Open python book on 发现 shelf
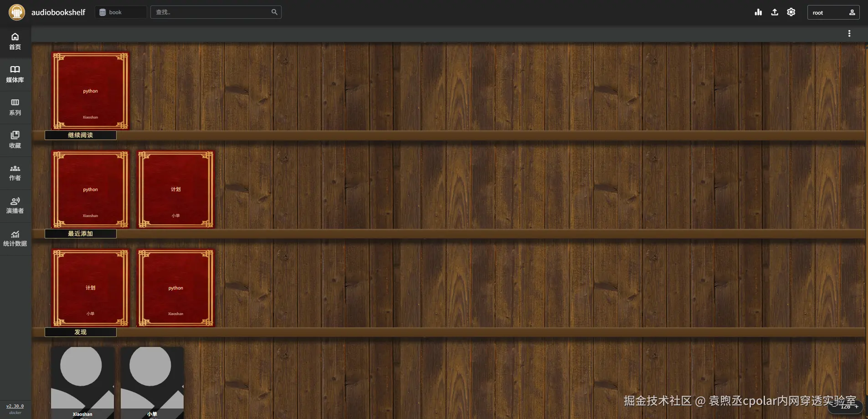The width and height of the screenshot is (868, 419). coord(176,288)
